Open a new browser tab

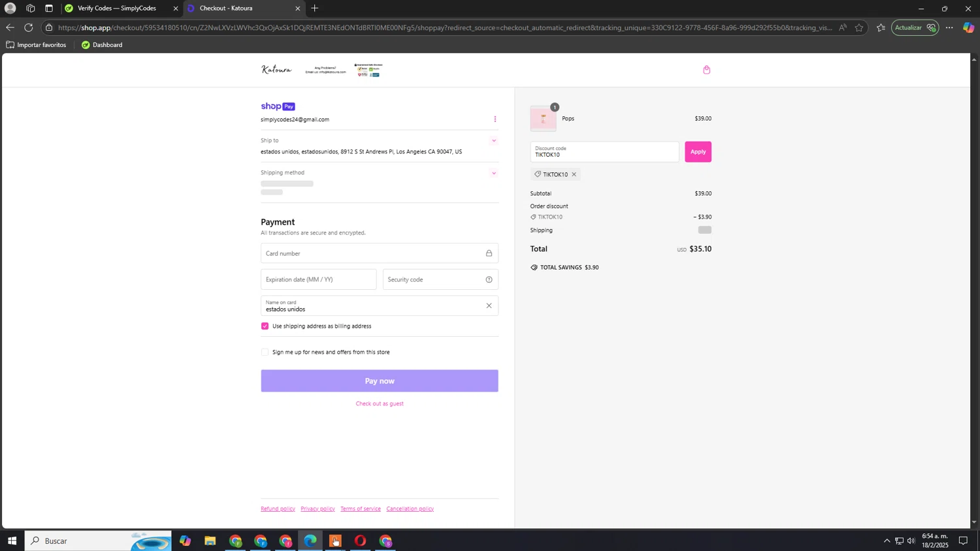[x=314, y=8]
